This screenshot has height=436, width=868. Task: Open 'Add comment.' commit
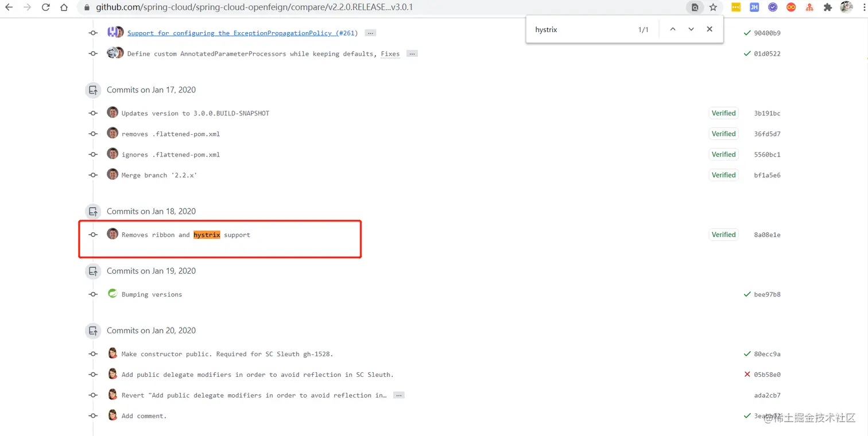144,416
